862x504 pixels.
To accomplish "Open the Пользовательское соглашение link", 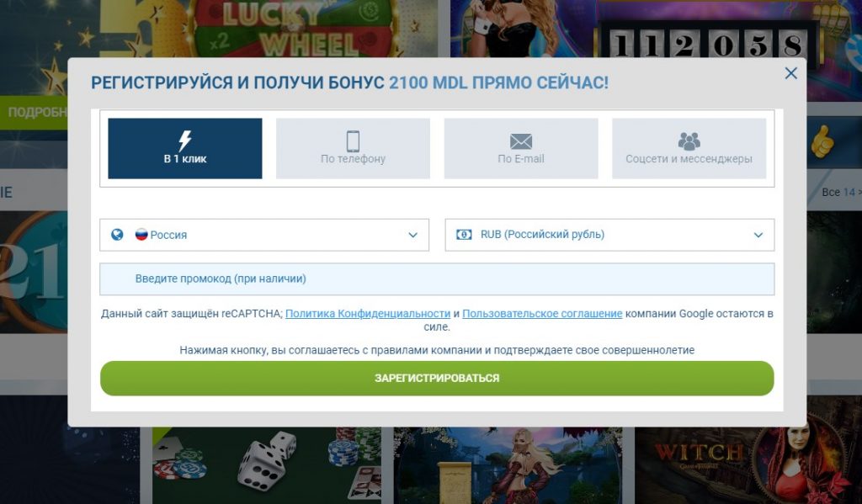I will (x=542, y=314).
